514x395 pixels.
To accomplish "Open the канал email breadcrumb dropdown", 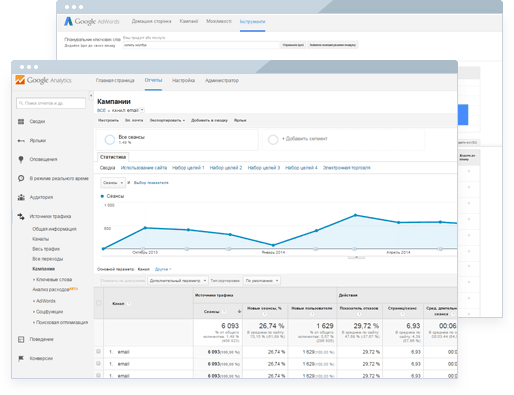I will tap(142, 110).
